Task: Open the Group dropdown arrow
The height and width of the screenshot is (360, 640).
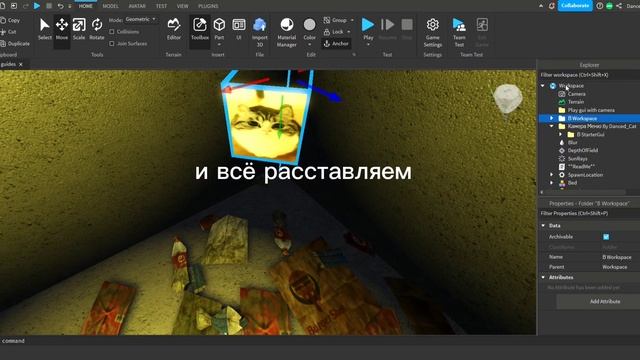Action: [x=352, y=20]
